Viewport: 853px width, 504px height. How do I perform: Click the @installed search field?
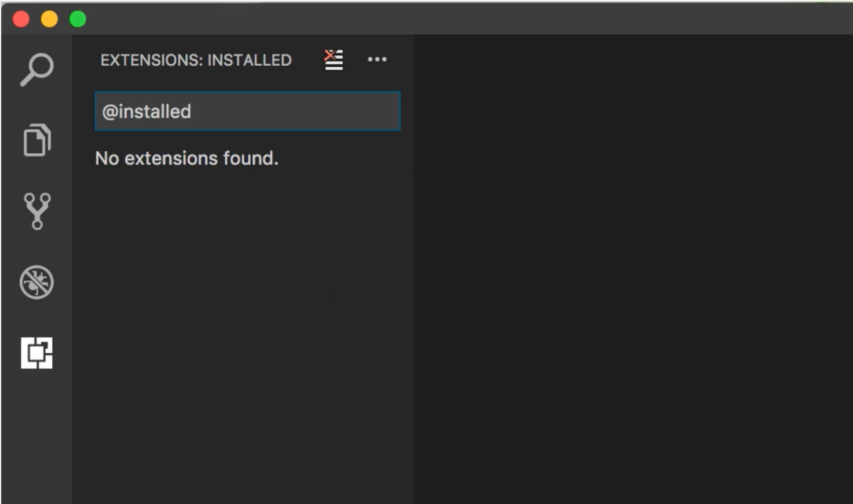[x=248, y=111]
